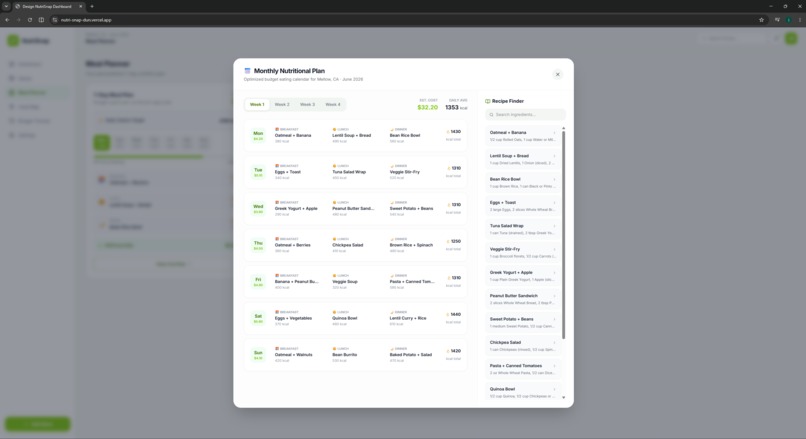The width and height of the screenshot is (806, 439).
Task: Click the browser back arrow
Action: (7, 20)
